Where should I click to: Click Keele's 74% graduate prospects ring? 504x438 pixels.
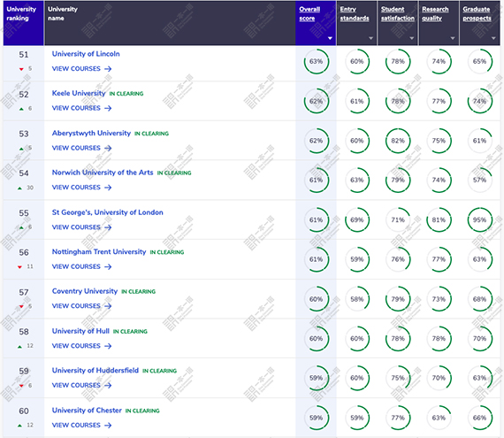[x=480, y=101]
